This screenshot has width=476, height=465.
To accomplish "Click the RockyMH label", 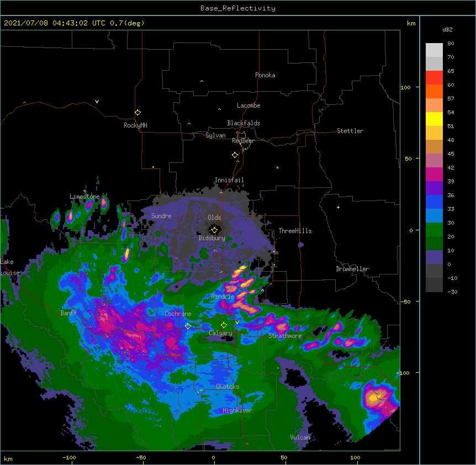I will click(x=135, y=125).
